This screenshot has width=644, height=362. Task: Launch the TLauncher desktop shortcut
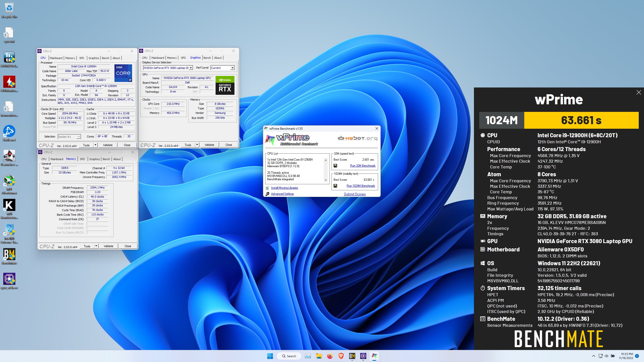(9, 158)
